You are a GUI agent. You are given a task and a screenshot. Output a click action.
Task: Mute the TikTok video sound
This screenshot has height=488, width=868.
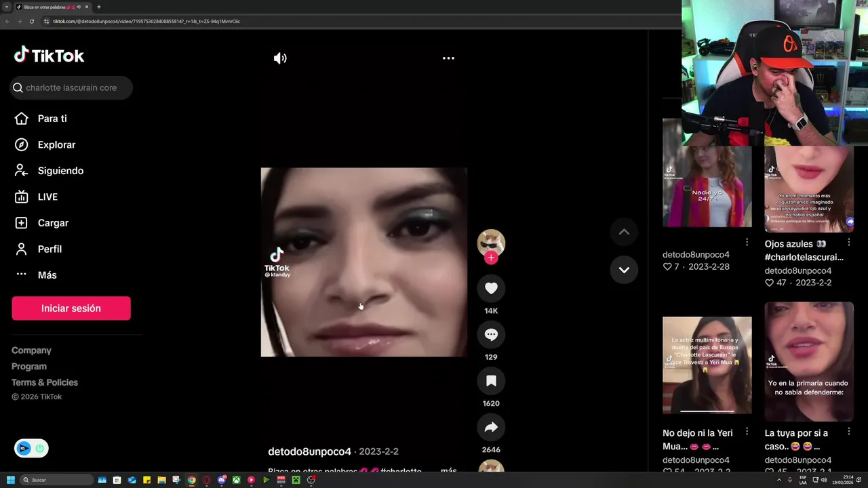tap(280, 58)
